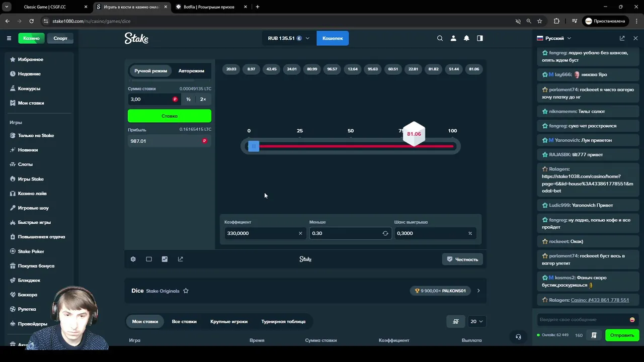Viewport: 644px width, 362px height.
Task: Place the bet with green Ставка button
Action: 170,116
